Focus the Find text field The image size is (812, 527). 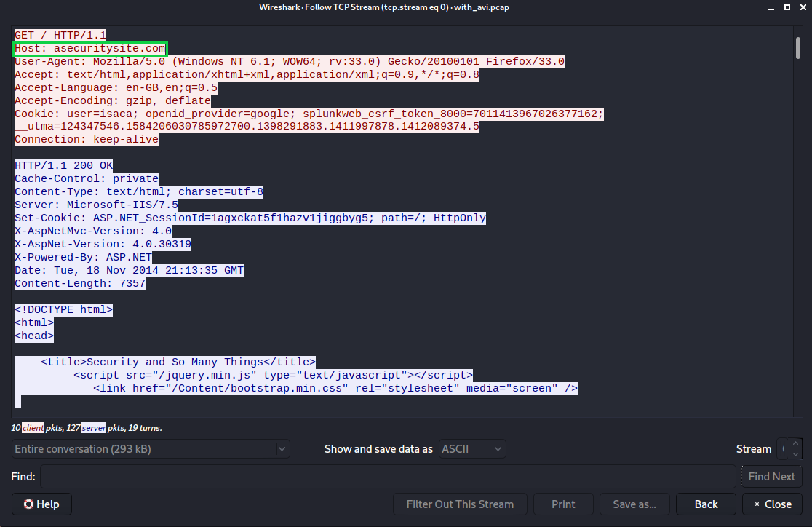388,477
